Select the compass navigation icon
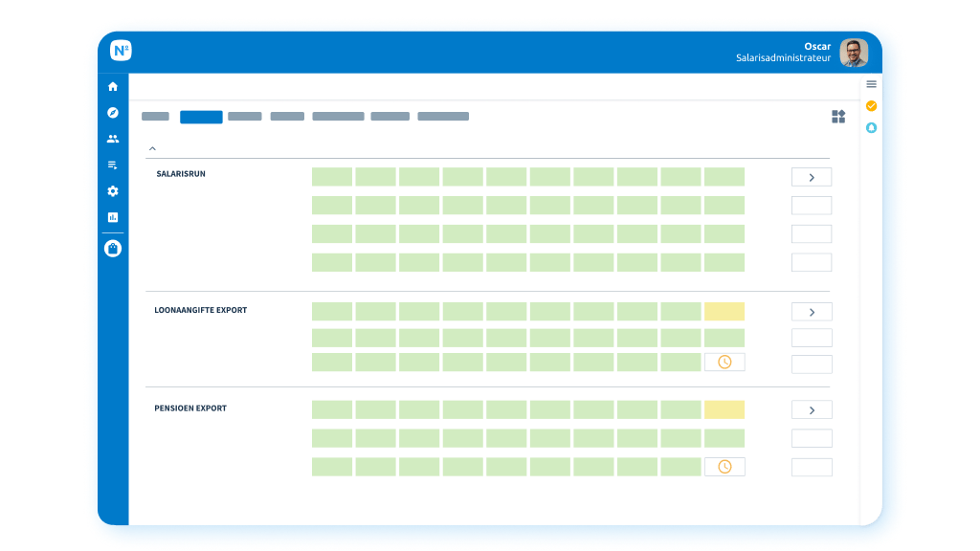This screenshot has height=551, width=980. [113, 112]
